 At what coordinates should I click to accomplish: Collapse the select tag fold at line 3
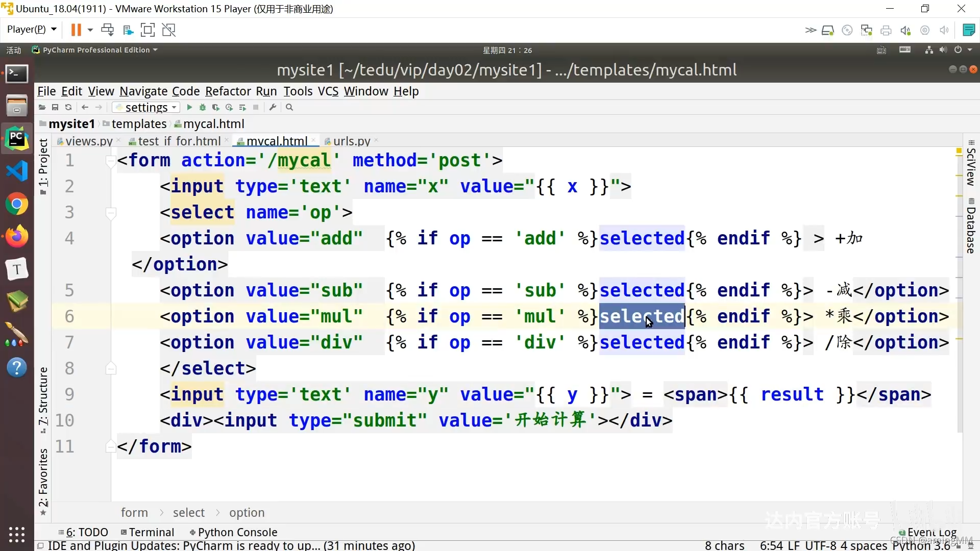(x=110, y=213)
